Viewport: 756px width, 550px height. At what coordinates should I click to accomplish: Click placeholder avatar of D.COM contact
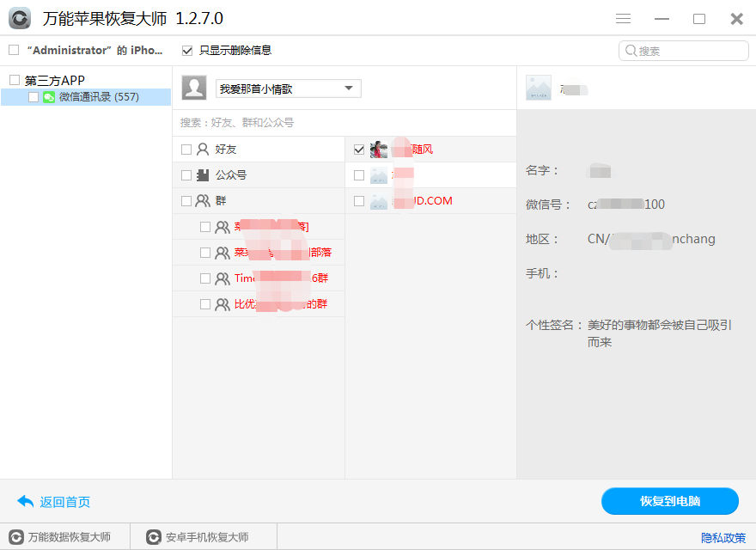tap(379, 201)
